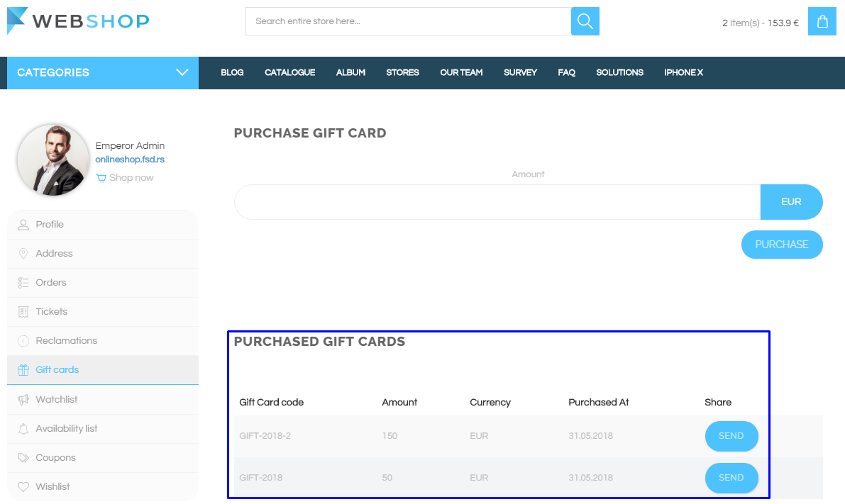Expand the Categories dropdown chevron
The height and width of the screenshot is (504, 845).
point(182,72)
